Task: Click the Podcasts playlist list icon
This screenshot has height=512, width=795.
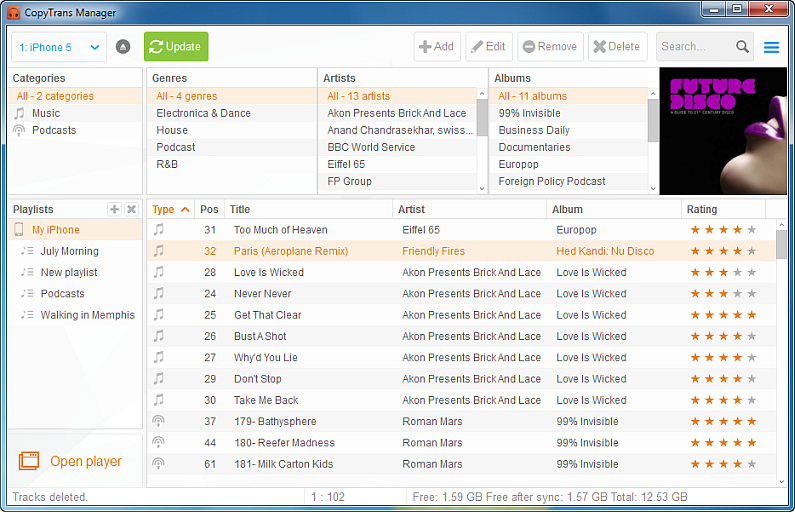Action: (x=27, y=294)
